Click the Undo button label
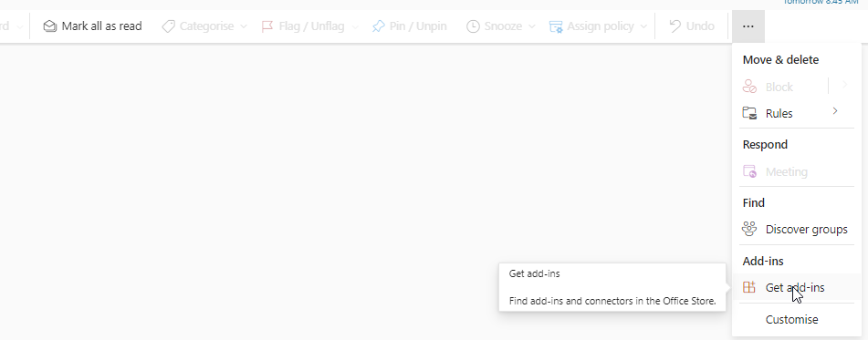Viewport: 868px width, 340px height. (x=700, y=26)
